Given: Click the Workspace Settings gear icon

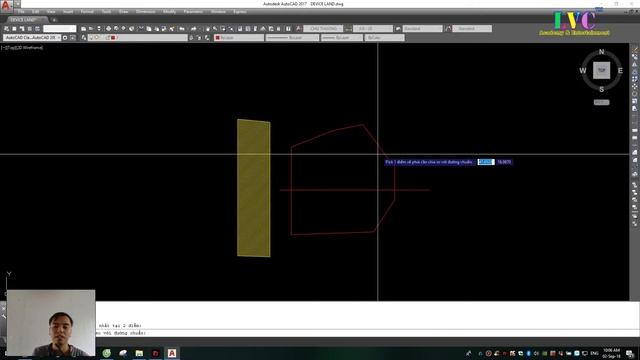Looking at the screenshot, I should [65, 38].
